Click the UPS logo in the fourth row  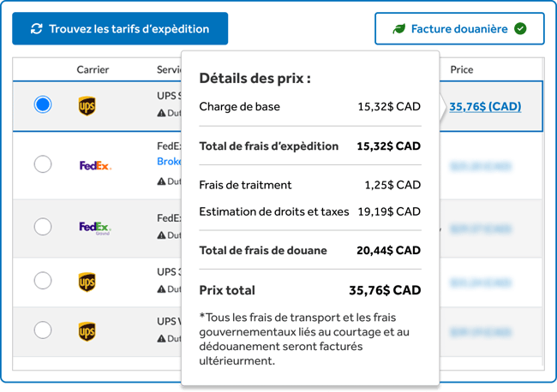[87, 282]
